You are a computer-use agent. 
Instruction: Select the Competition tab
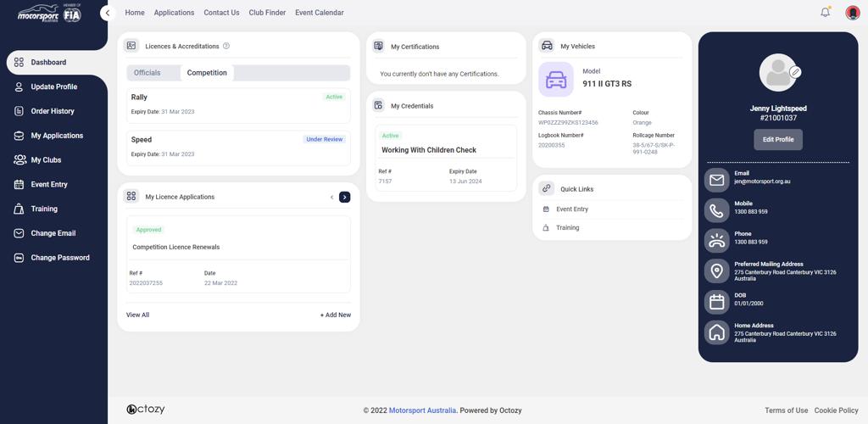(207, 73)
